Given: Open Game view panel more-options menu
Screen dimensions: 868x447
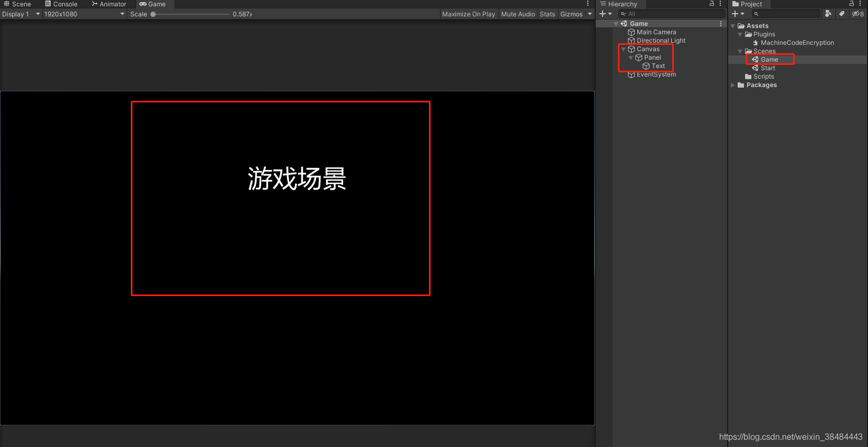Looking at the screenshot, I should [x=588, y=4].
